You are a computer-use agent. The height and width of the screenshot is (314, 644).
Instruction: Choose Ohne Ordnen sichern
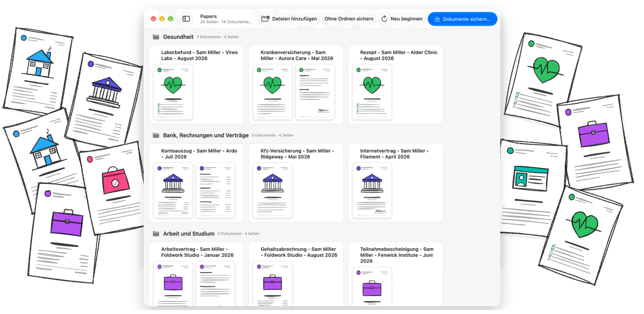pos(349,19)
